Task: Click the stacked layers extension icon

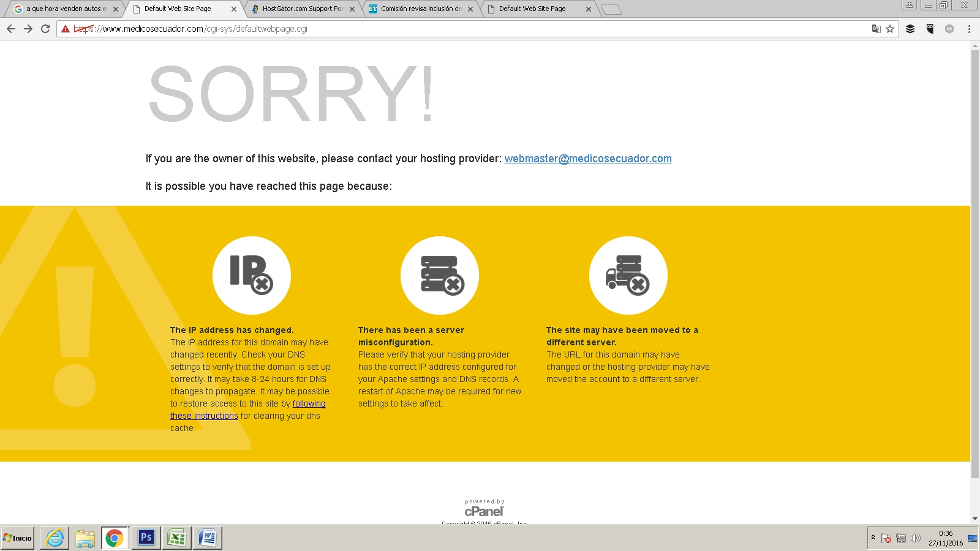Action: point(910,29)
